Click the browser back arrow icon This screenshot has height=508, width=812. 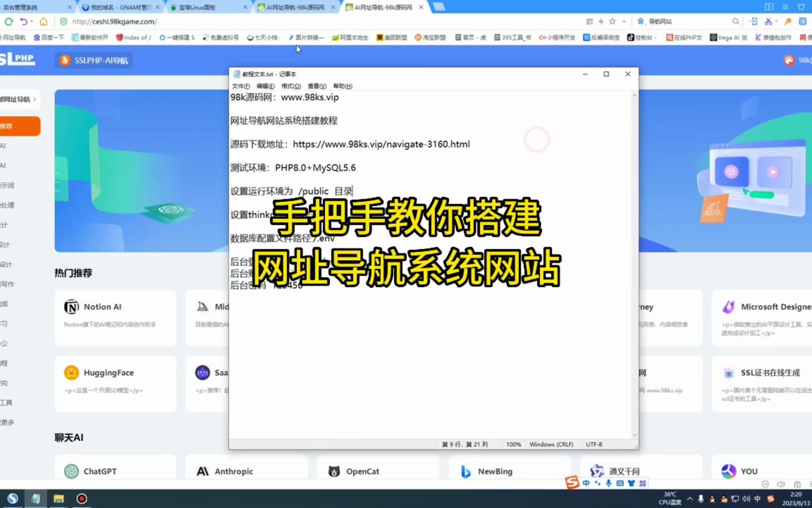point(23,21)
